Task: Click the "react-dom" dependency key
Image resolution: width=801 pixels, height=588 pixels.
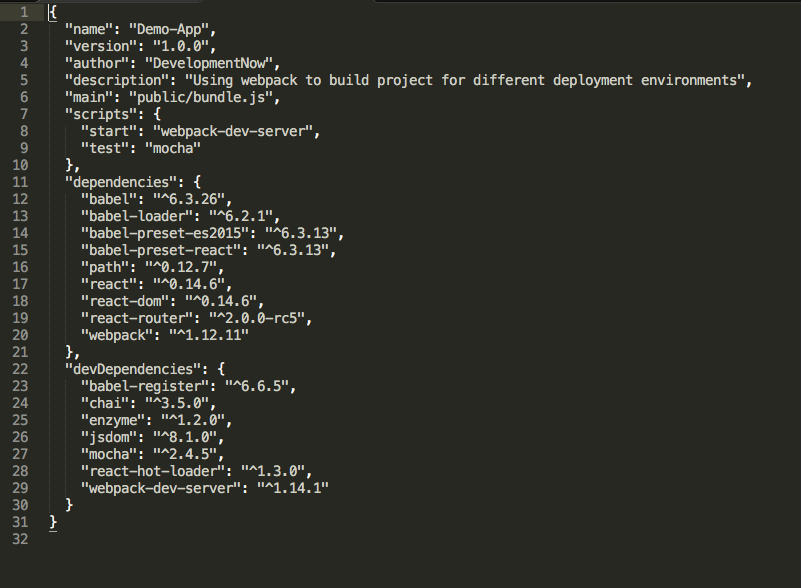Action: point(127,301)
